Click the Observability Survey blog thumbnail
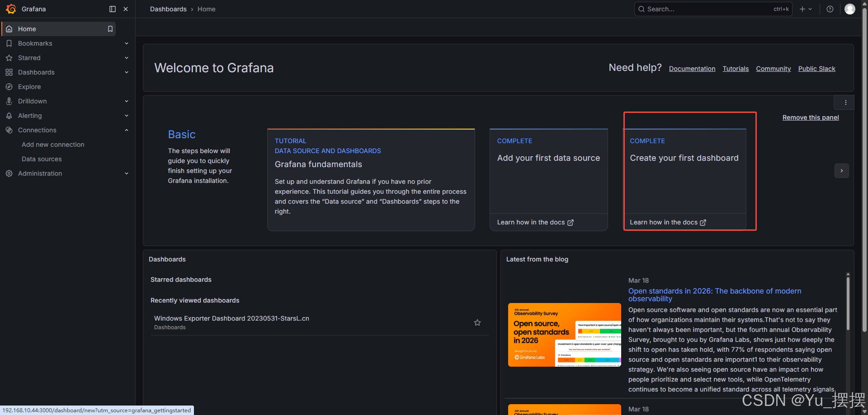 (x=565, y=335)
